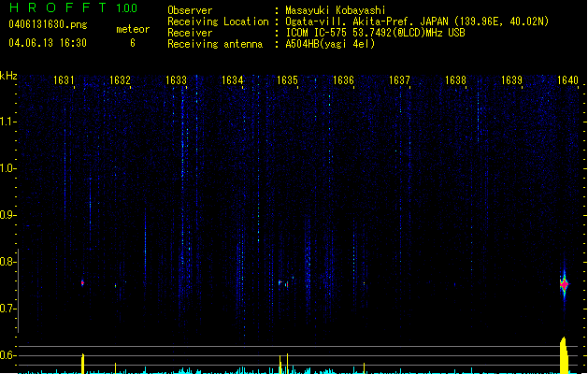Image resolution: width=588 pixels, height=374 pixels.
Task: Click the 1637 time axis marker
Action: 399,80
